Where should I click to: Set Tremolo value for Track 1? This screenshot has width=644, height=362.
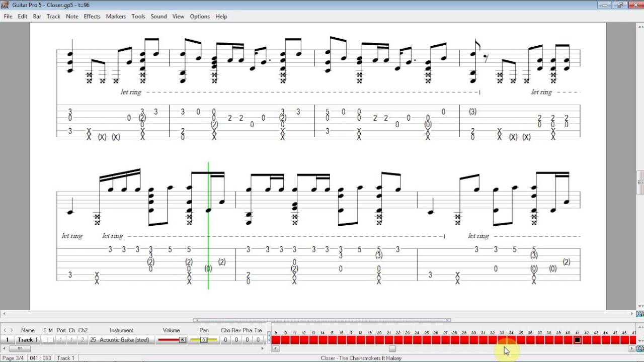[258, 340]
